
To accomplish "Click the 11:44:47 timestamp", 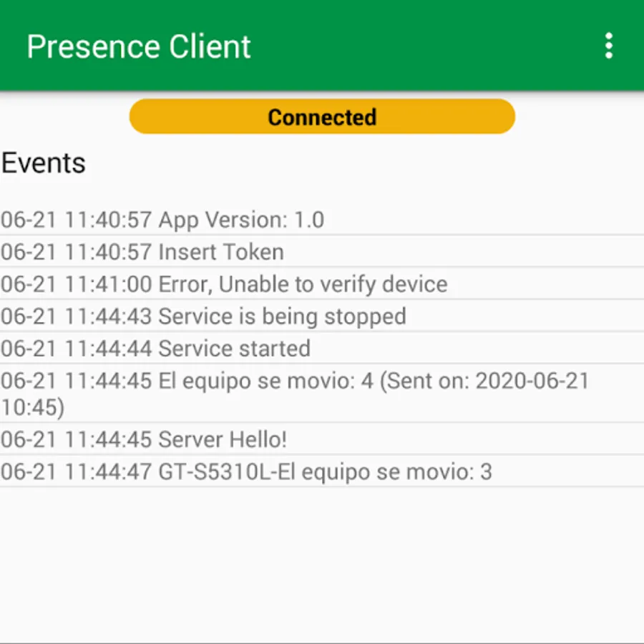I will [108, 472].
